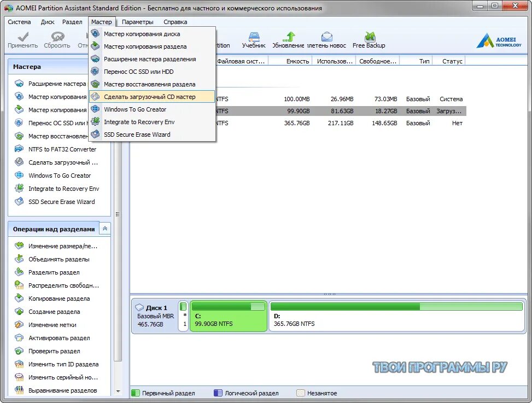
Task: Click sidebar Windows To Go Creator
Action: point(60,176)
